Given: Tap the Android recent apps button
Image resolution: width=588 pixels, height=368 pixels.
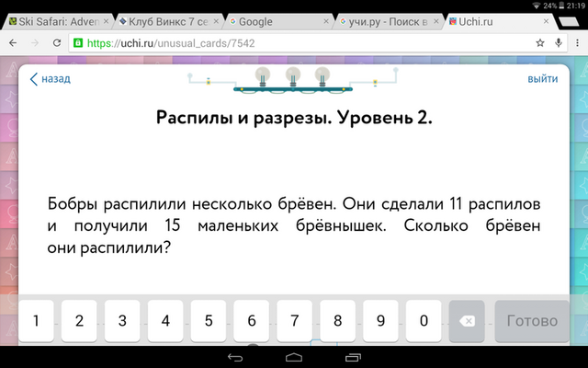Looking at the screenshot, I should (x=353, y=358).
